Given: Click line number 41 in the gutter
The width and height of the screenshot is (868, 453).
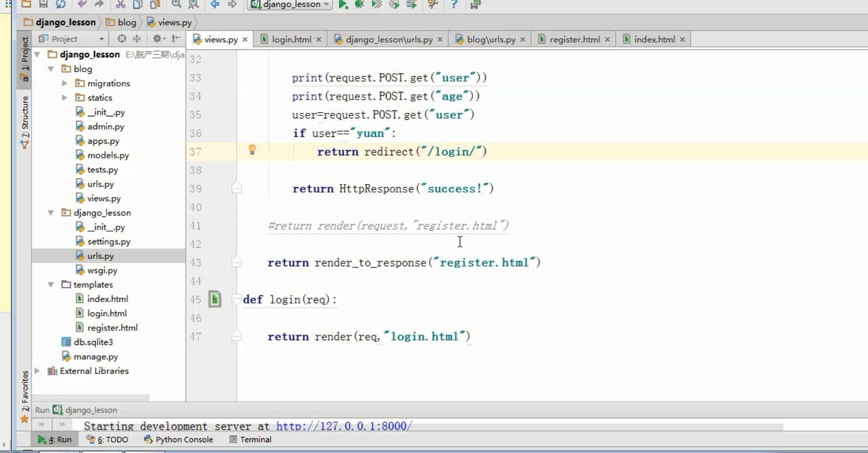Looking at the screenshot, I should pos(196,226).
